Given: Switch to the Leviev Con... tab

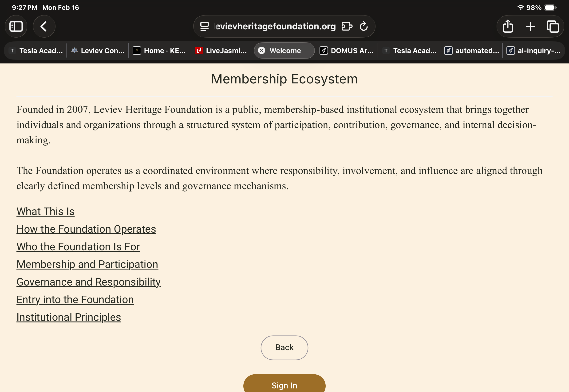Looking at the screenshot, I should [98, 51].
